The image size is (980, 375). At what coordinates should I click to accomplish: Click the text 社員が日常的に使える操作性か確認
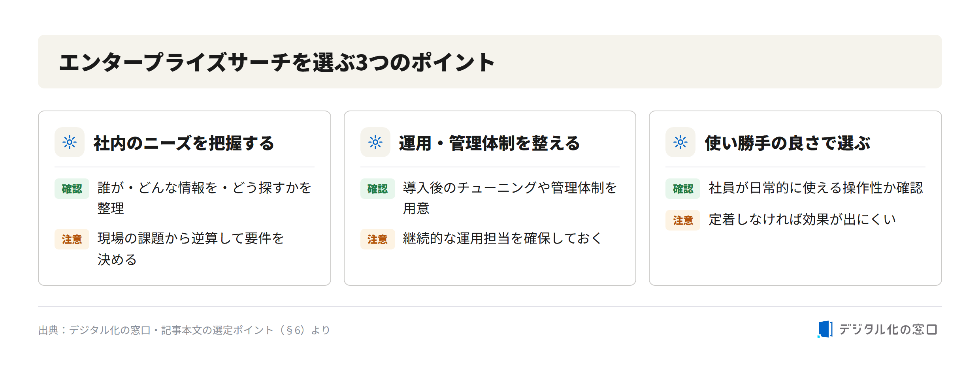(816, 188)
